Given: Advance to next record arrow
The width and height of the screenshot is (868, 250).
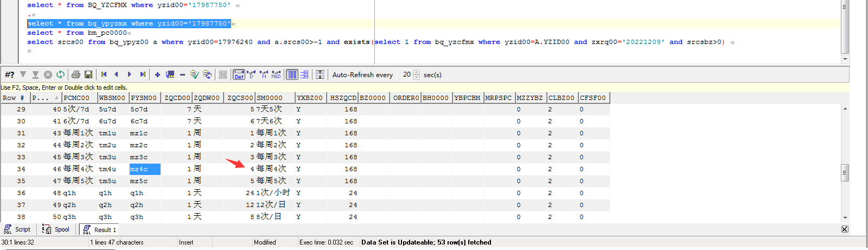Looking at the screenshot, I should (130, 74).
